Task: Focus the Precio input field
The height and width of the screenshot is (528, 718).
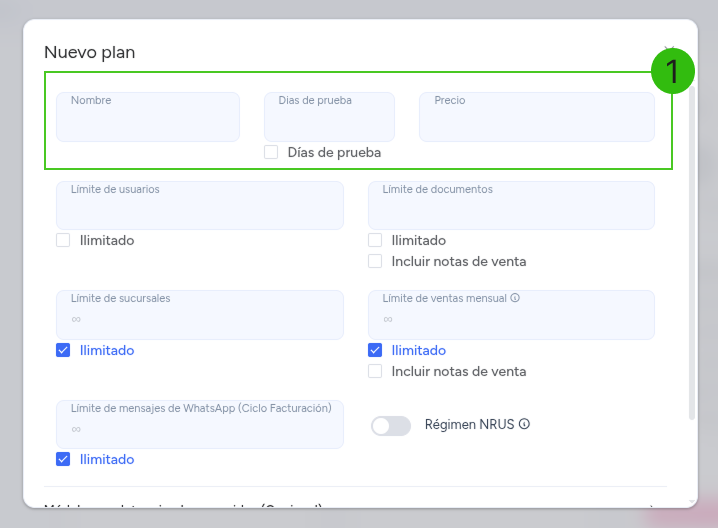Action: coord(537,117)
